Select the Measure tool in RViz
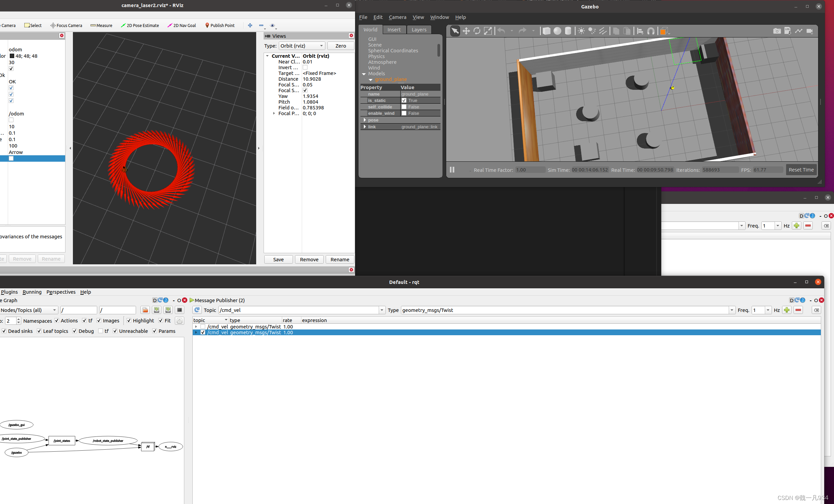This screenshot has width=834, height=504. pos(101,25)
